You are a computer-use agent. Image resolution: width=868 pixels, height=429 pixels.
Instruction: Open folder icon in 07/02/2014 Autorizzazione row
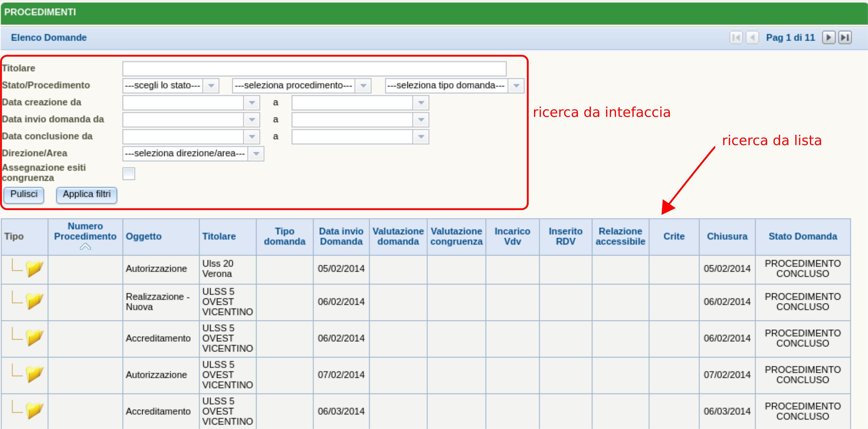(34, 374)
